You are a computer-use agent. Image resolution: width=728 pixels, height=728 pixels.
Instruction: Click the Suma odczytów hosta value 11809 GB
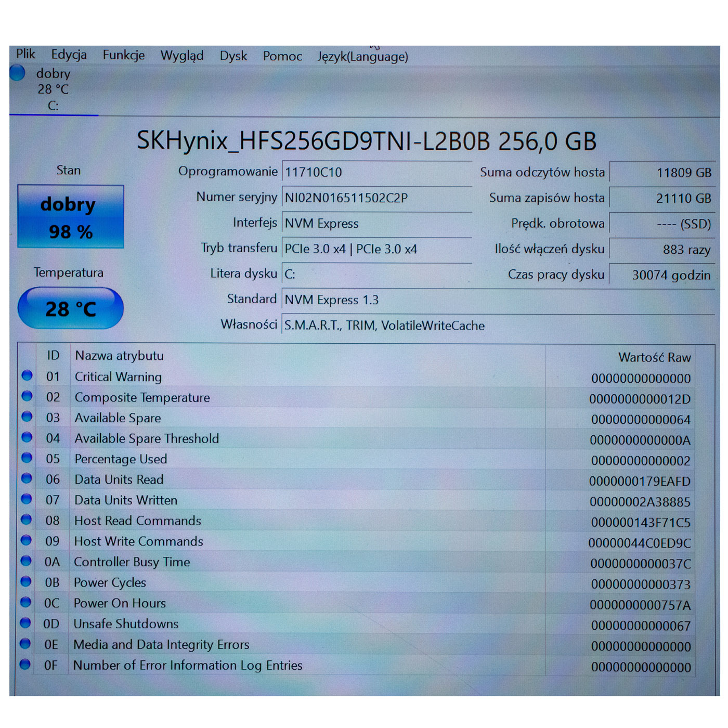(662, 173)
